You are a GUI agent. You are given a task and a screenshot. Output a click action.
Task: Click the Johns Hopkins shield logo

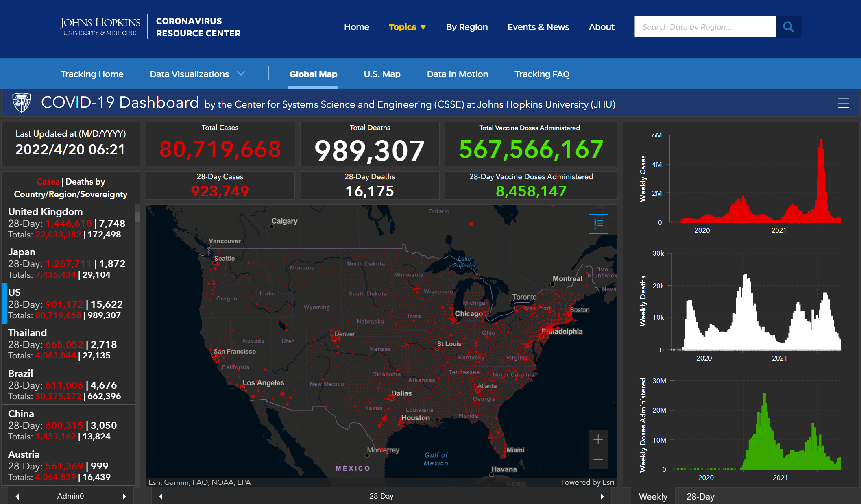(x=22, y=102)
